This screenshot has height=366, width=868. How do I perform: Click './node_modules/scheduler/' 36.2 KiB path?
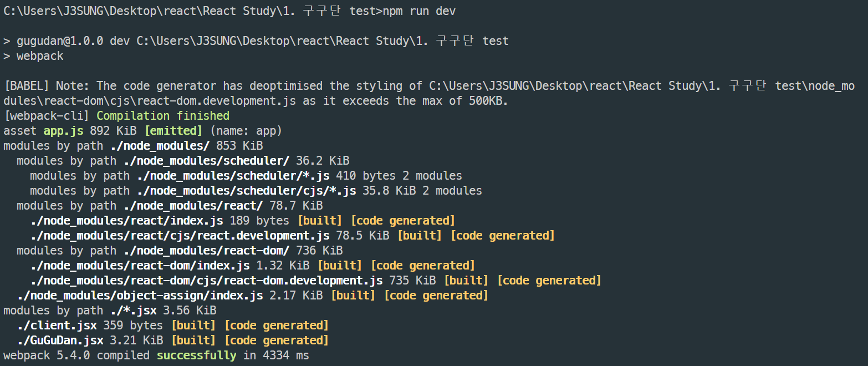click(183, 161)
